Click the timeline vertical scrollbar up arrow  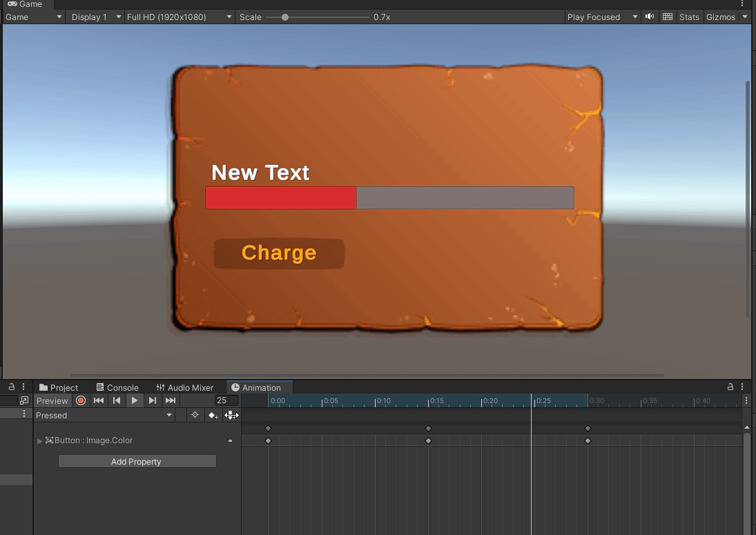pos(747,427)
